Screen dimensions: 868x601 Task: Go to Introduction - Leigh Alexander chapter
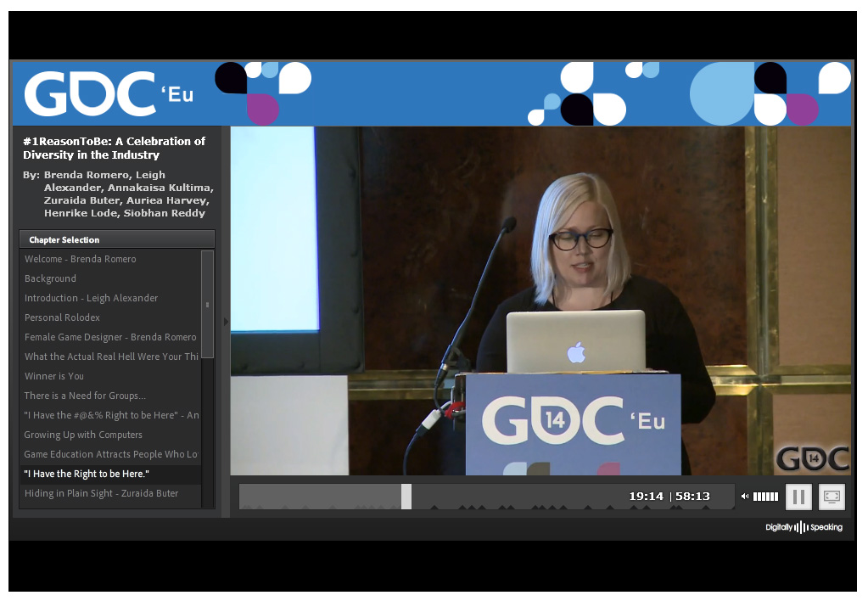[92, 298]
